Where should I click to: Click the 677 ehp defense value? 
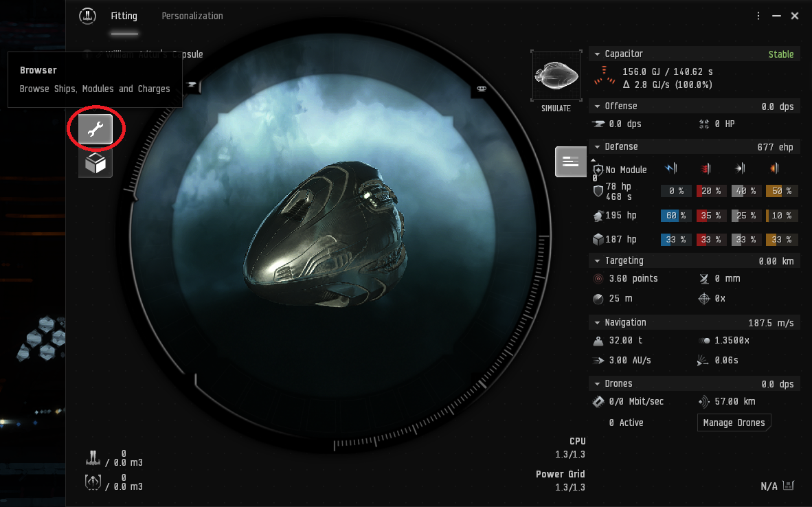coord(775,147)
